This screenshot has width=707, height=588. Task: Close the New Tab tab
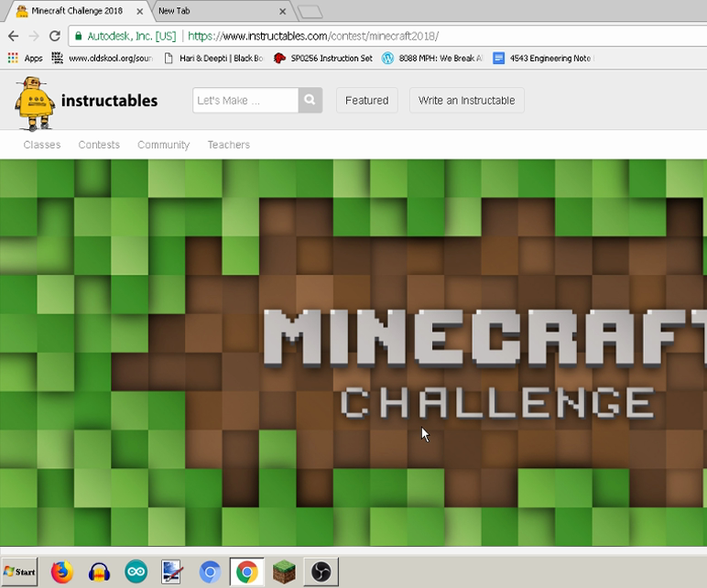tap(283, 11)
